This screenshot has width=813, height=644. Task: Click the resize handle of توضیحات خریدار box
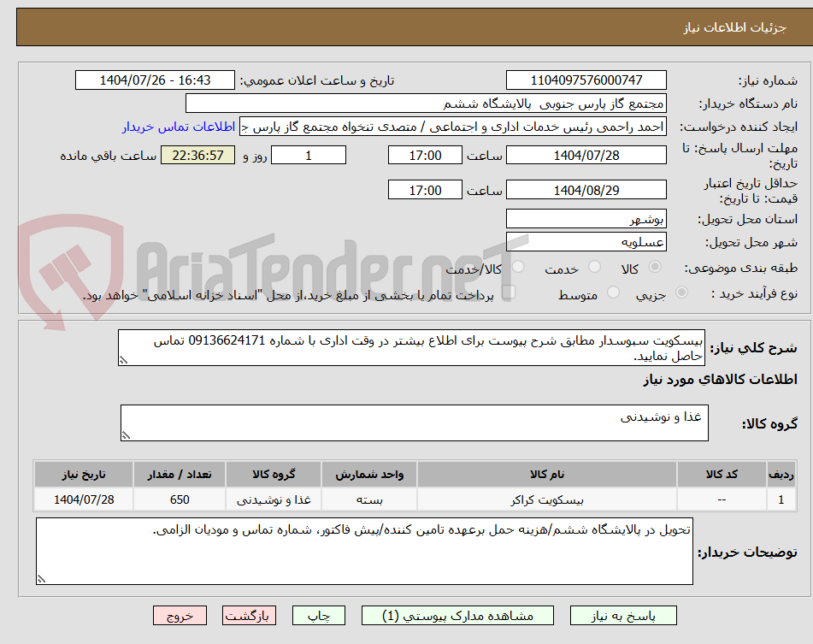pos(41,579)
